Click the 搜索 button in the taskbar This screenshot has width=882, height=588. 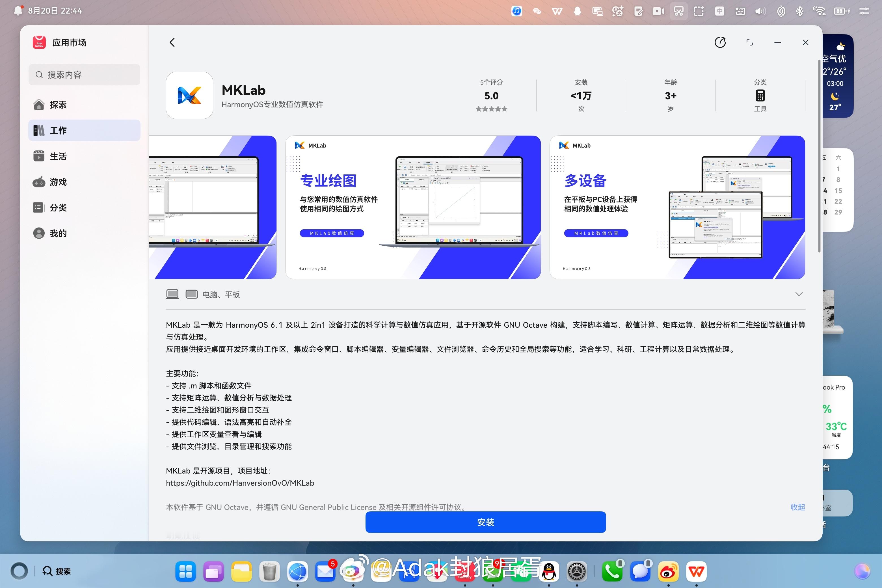click(x=57, y=571)
